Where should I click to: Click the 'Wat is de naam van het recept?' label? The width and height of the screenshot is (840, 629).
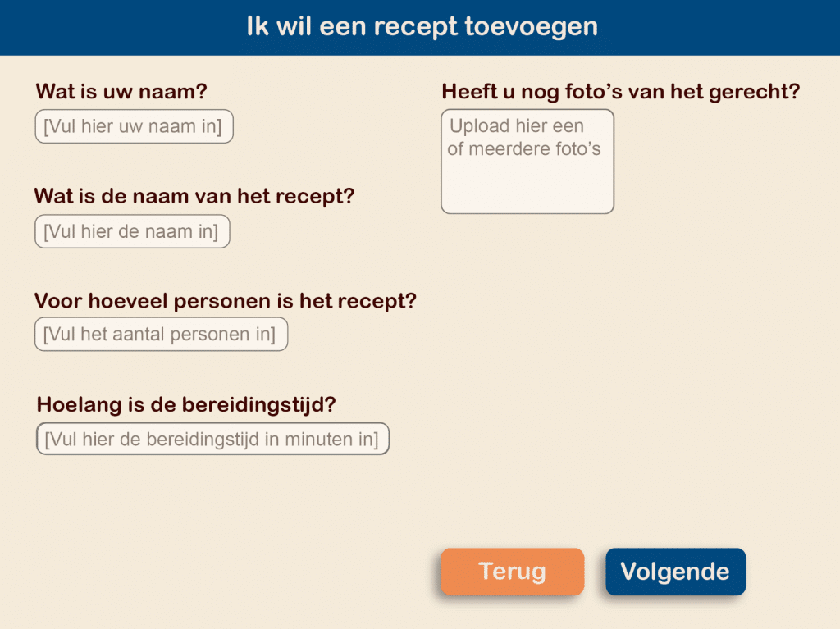click(194, 197)
